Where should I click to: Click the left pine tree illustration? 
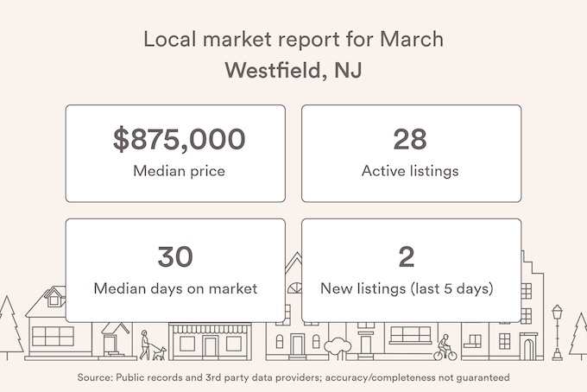tap(9, 328)
